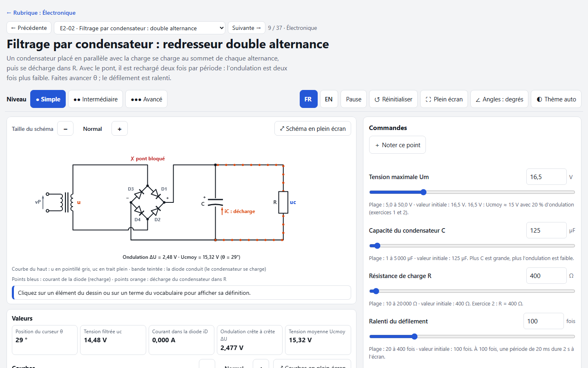Image resolution: width=588 pixels, height=368 pixels.
Task: Focus the resistance value field showing 400
Action: [x=546, y=276]
